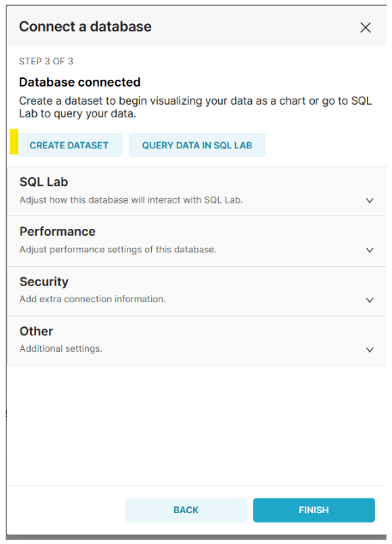Go BACK to the previous step

186,510
